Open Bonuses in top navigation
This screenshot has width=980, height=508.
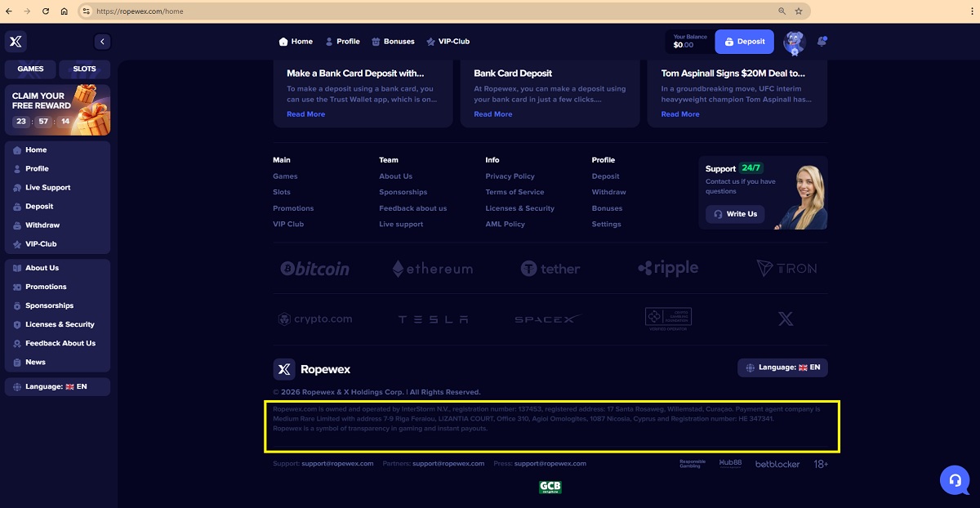point(393,42)
